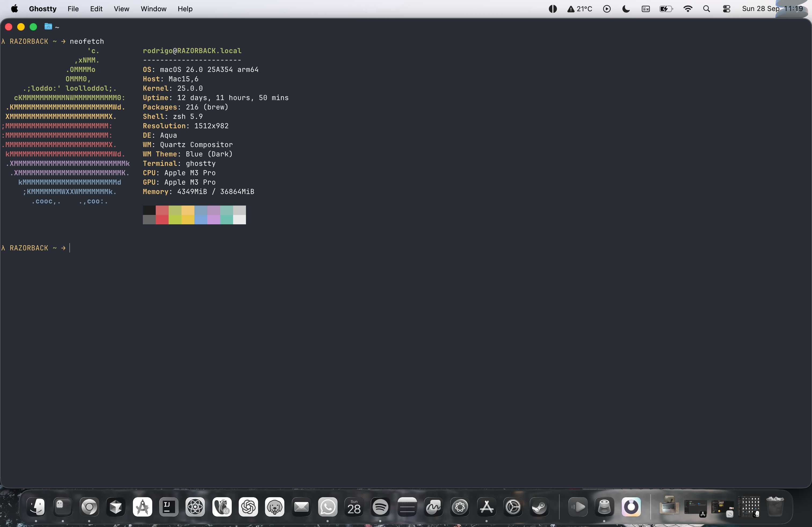Click the folder proxy icon in title bar
812x527 pixels.
coord(48,27)
